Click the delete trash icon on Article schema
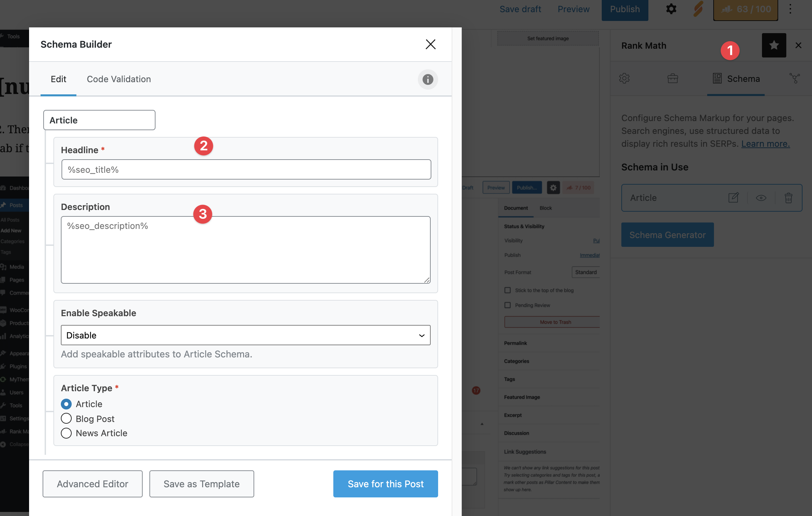812x516 pixels. click(788, 197)
